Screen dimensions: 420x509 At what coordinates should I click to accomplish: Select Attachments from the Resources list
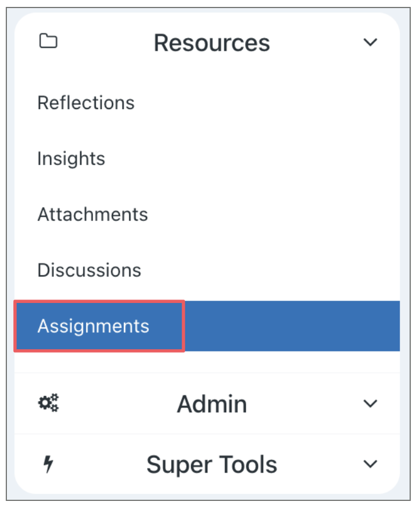click(x=93, y=215)
